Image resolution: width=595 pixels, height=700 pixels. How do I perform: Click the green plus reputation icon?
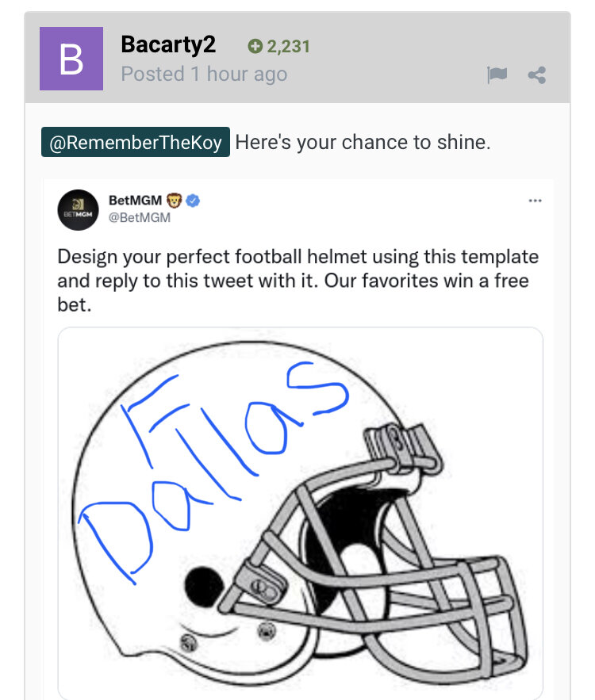pyautogui.click(x=255, y=47)
